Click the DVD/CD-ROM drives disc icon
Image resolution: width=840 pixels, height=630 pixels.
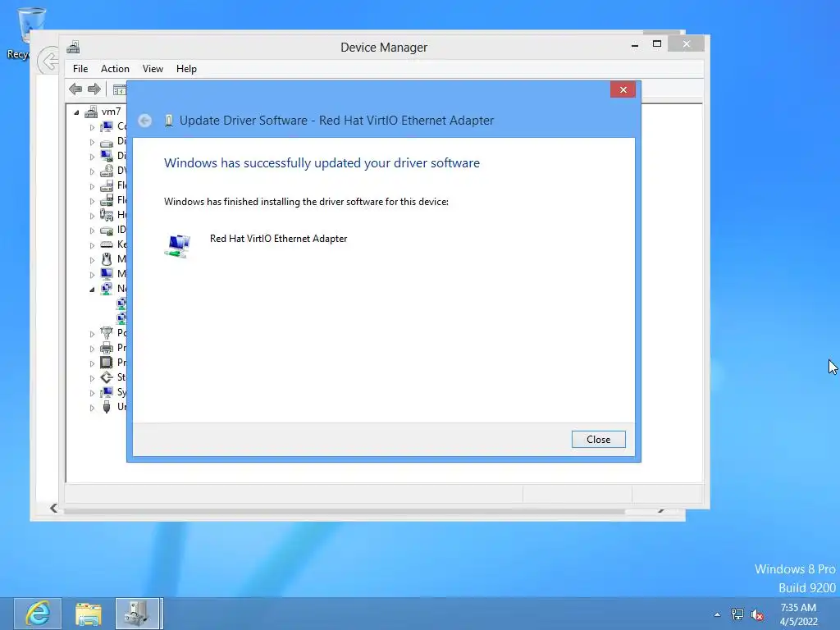pos(107,171)
